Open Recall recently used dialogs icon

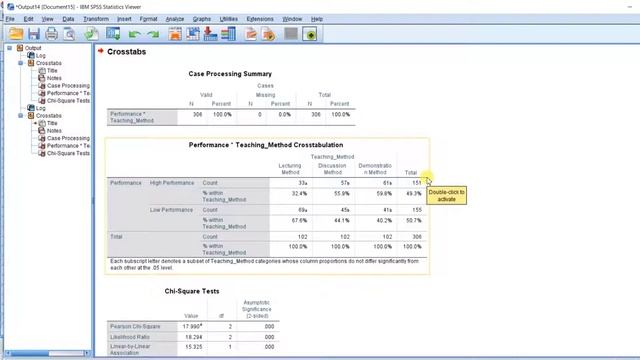click(113, 34)
